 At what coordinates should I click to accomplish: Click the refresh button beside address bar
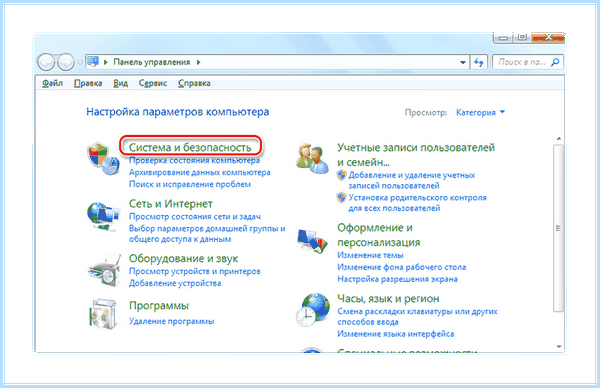coord(479,62)
